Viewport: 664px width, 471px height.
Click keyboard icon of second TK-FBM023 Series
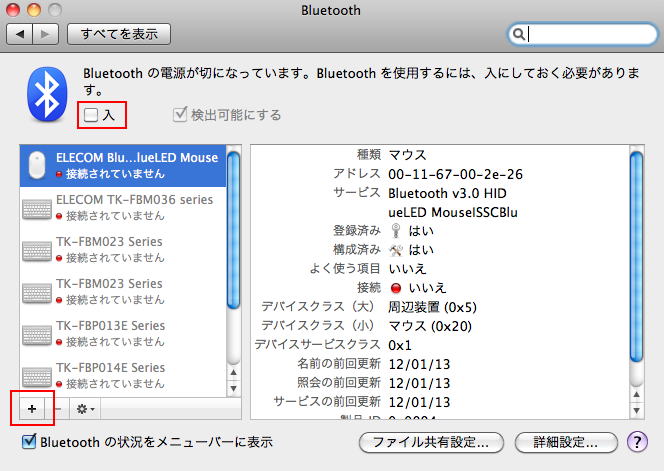(37, 293)
